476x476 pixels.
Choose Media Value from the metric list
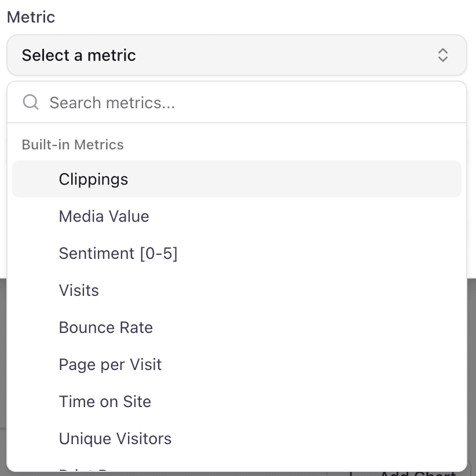point(104,216)
